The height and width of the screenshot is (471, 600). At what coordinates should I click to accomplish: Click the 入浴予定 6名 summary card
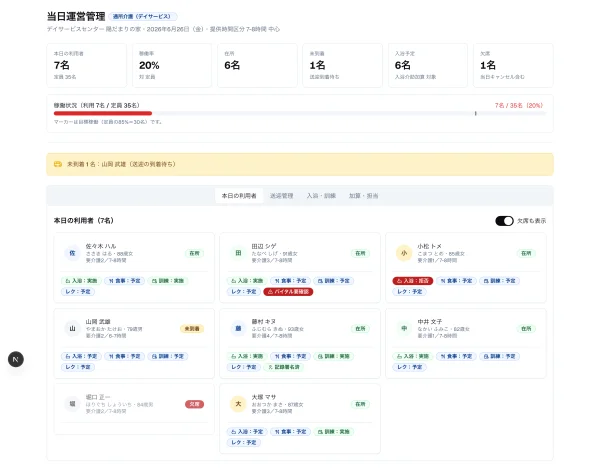428,65
